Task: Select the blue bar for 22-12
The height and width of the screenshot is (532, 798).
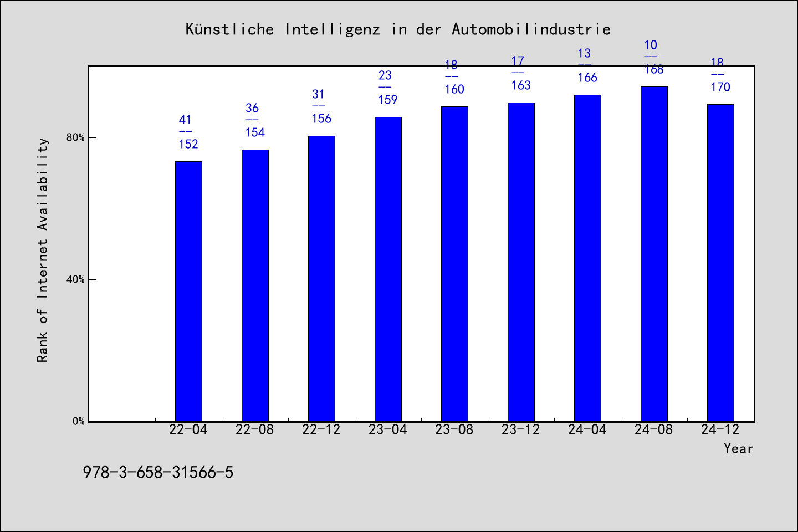Action: (x=321, y=279)
